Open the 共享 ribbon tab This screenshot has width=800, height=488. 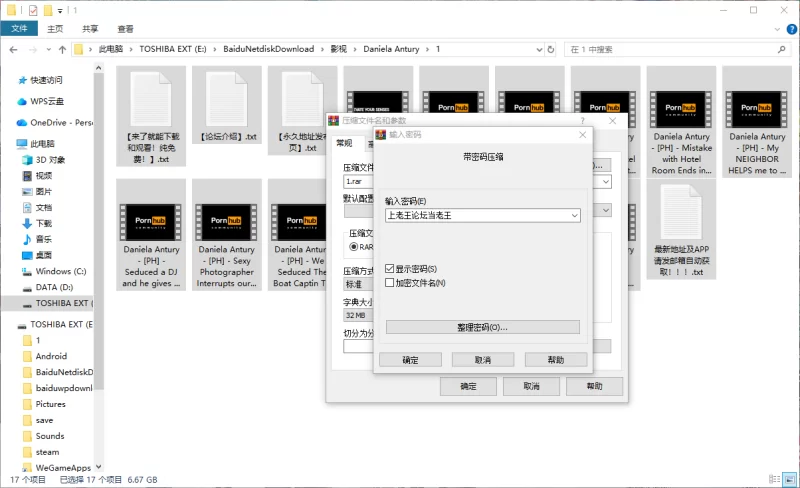click(x=90, y=29)
